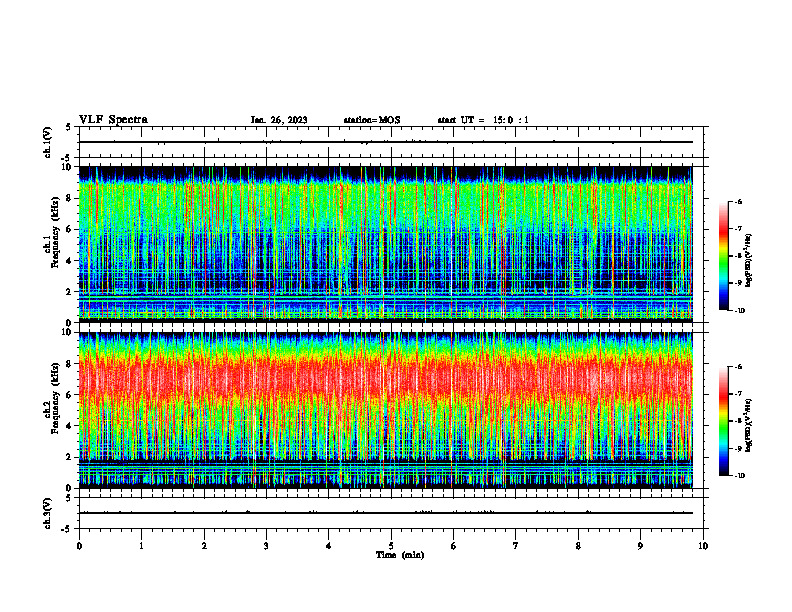
Task: Click the red band in ch.2 spectrogram
Action: [385, 379]
